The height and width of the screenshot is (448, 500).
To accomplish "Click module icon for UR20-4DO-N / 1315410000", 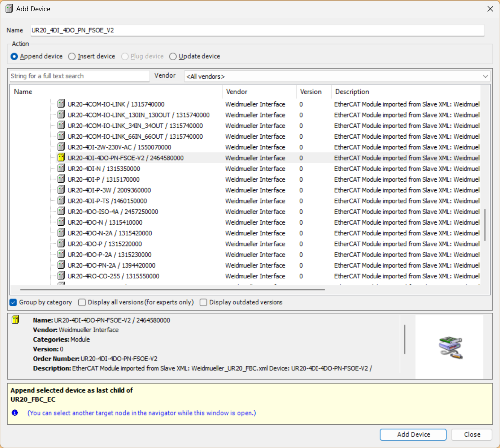I will point(61,222).
